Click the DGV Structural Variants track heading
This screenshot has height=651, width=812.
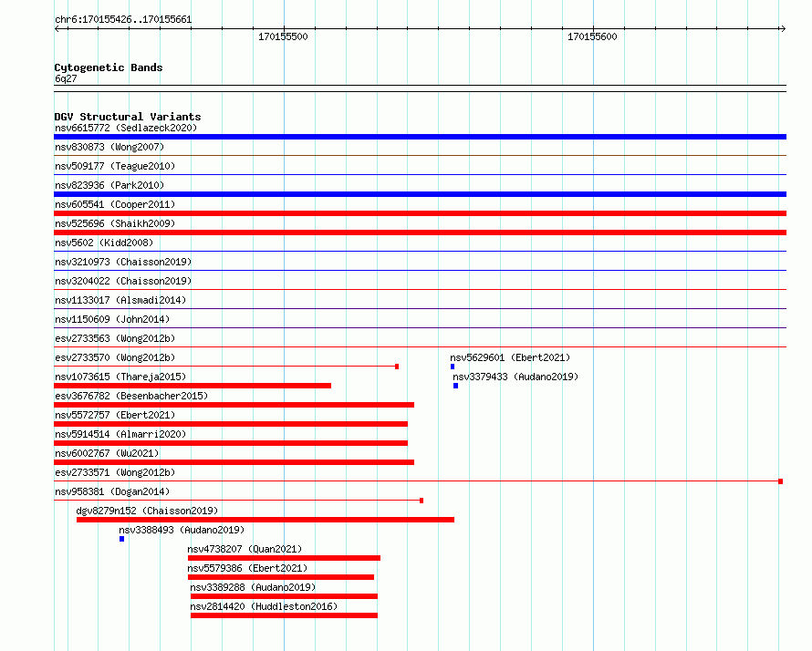pyautogui.click(x=128, y=117)
